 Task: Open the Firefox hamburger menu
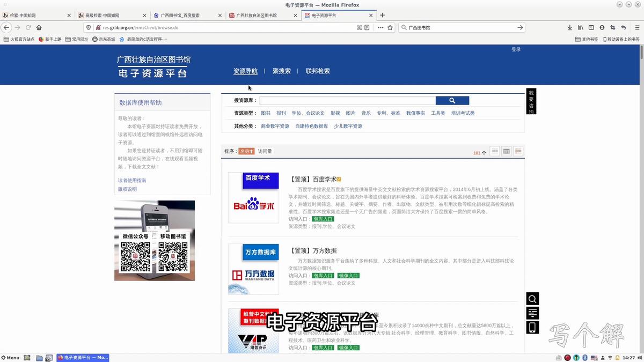click(x=638, y=27)
